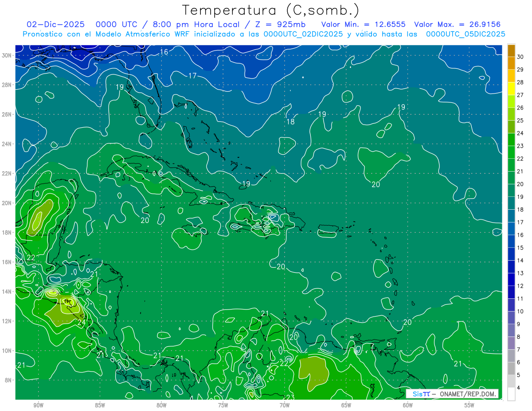Select "Valor Min. = 12.6555" in the header
Screen dimensions: 532x411
tap(363, 24)
